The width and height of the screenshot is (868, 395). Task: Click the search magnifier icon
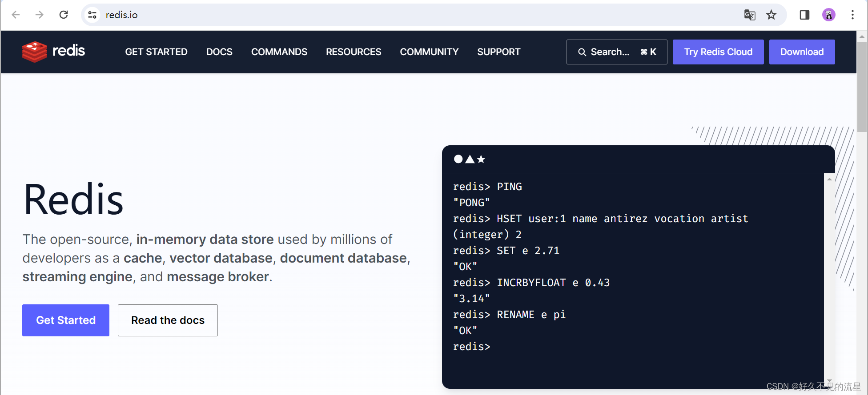(582, 52)
